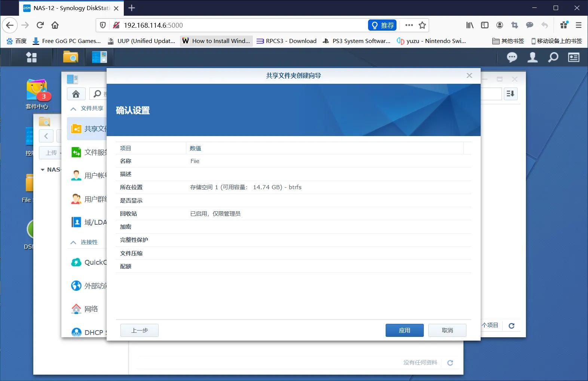Screen dimensions: 588x381
Task: Open Package Center desktop icon
Action: click(x=37, y=94)
